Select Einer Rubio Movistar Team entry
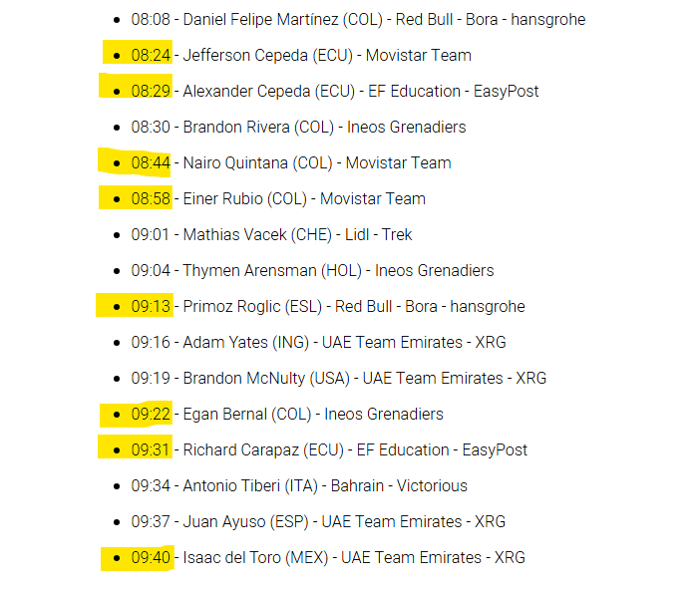The height and width of the screenshot is (591, 700). point(278,199)
